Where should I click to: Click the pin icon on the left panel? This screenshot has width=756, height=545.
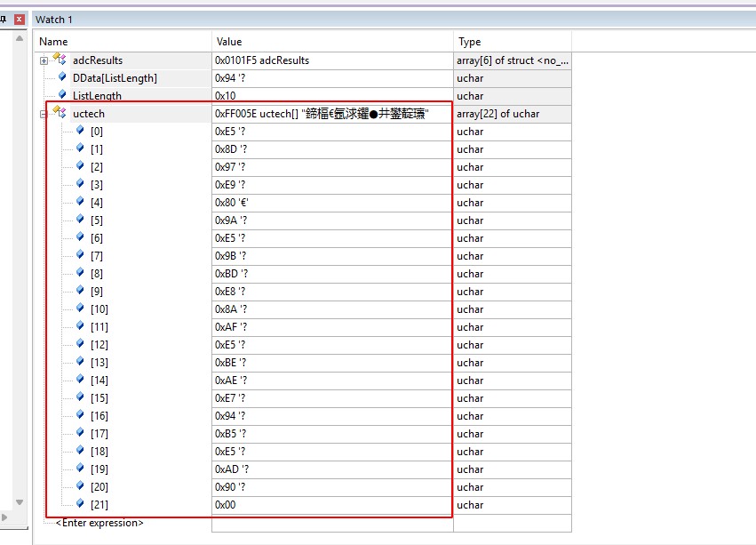coord(4,19)
